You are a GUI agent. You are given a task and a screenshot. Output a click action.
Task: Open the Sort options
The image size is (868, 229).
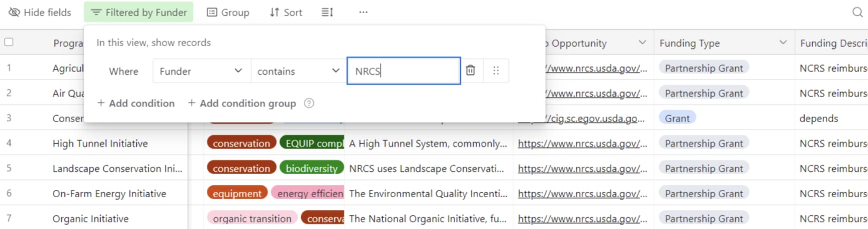[x=286, y=12]
